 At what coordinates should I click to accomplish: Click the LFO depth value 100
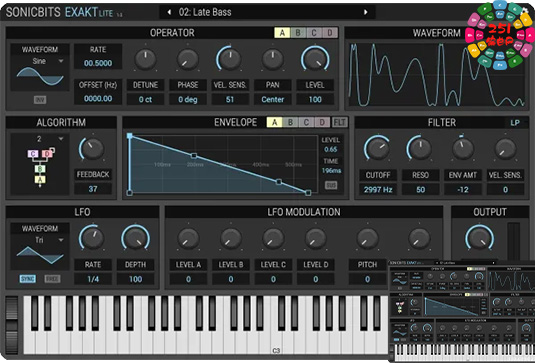coord(135,279)
